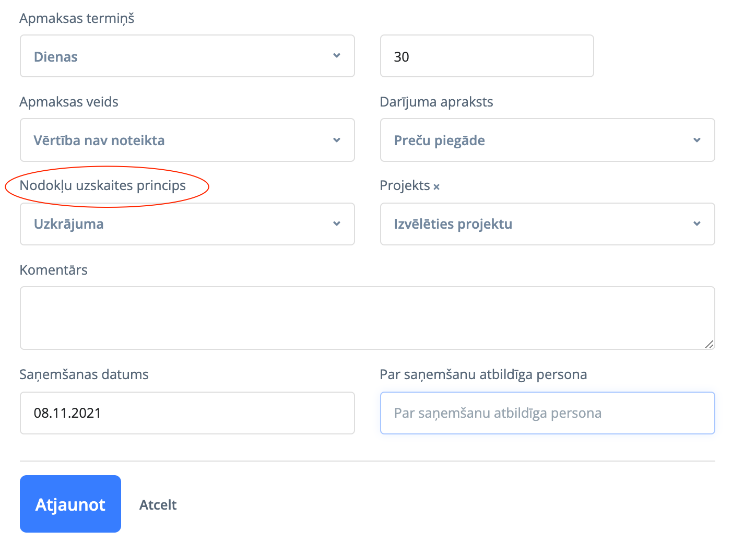The height and width of the screenshot is (542, 756).
Task: Click the Par saņemšanu atbildīga persona label
Action: pos(483,374)
